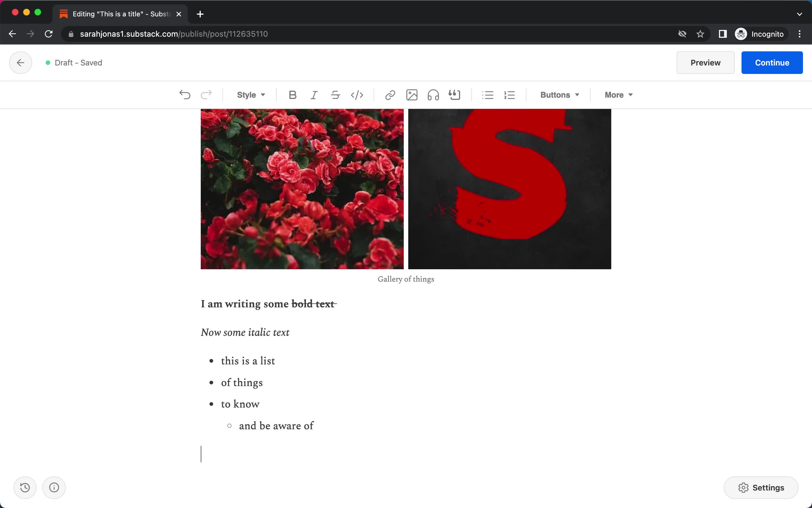Toggle numbered list
The width and height of the screenshot is (812, 508).
[509, 95]
